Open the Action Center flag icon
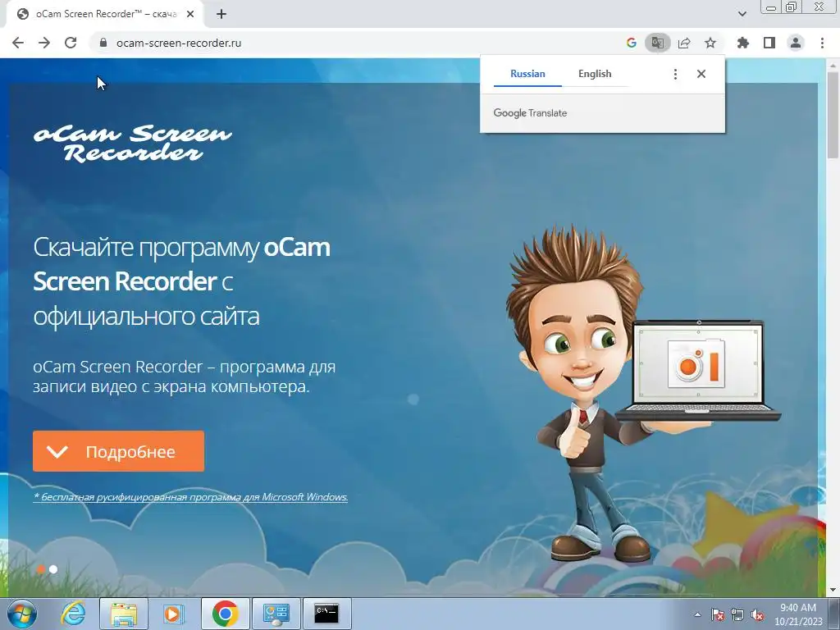The height and width of the screenshot is (630, 840). coord(717,614)
